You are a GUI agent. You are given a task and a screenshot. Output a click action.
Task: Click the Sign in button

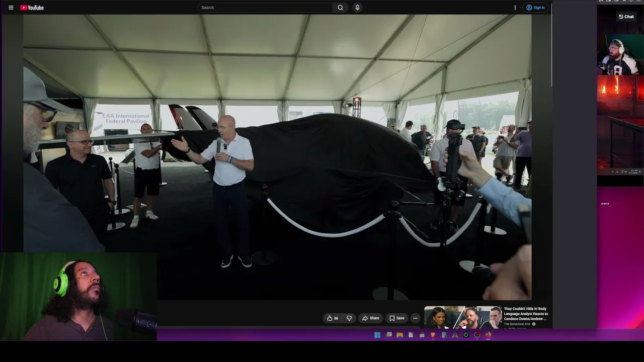(535, 8)
